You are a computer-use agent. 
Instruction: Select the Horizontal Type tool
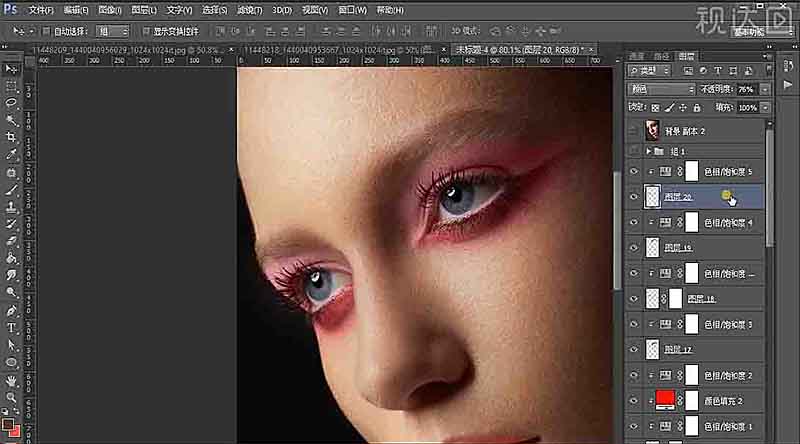pyautogui.click(x=11, y=328)
